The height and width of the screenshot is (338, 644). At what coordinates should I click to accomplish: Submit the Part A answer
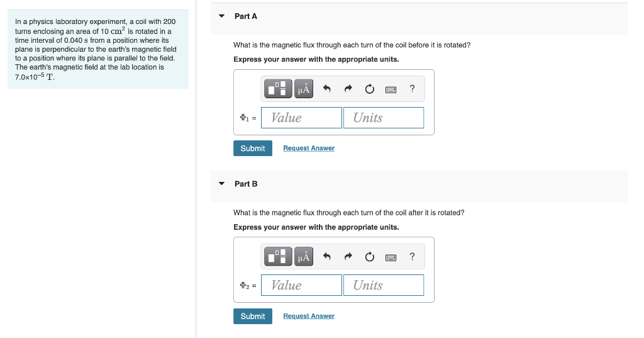click(x=253, y=149)
